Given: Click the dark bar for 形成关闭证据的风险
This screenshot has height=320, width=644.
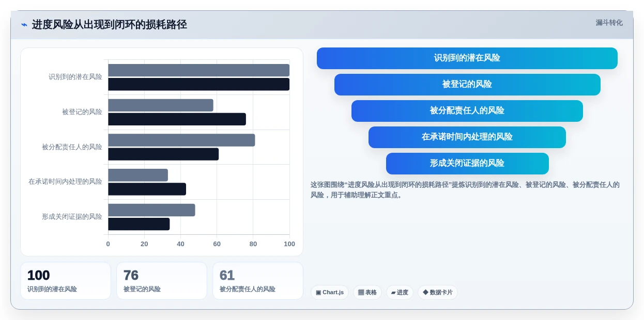Looking at the screenshot, I should (x=139, y=224).
